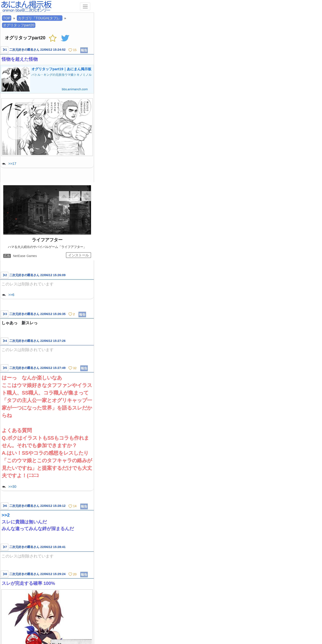322x644 pixels.
Task: Like post 6 heart icon
Action: pos(70,506)
